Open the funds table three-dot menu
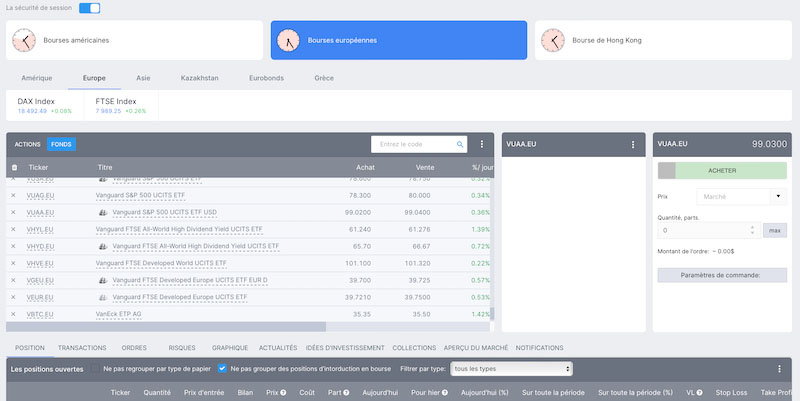The image size is (800, 401). click(482, 144)
